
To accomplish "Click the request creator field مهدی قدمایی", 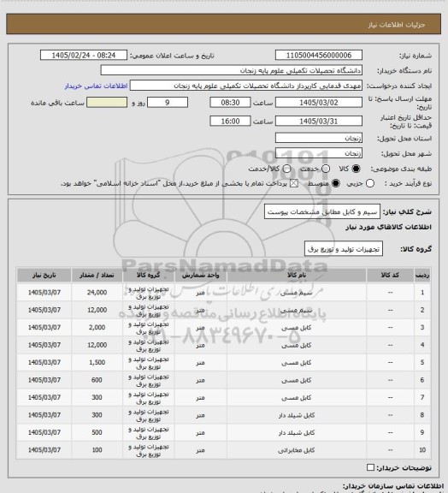I will pos(246,86).
